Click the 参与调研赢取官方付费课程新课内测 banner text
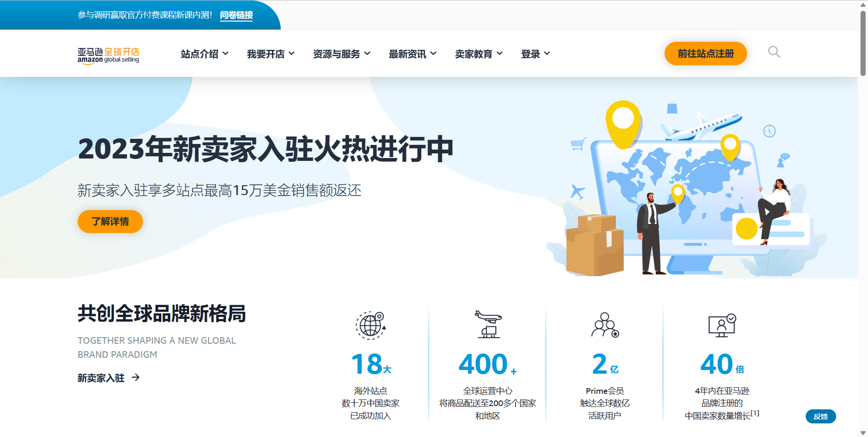 (x=145, y=15)
